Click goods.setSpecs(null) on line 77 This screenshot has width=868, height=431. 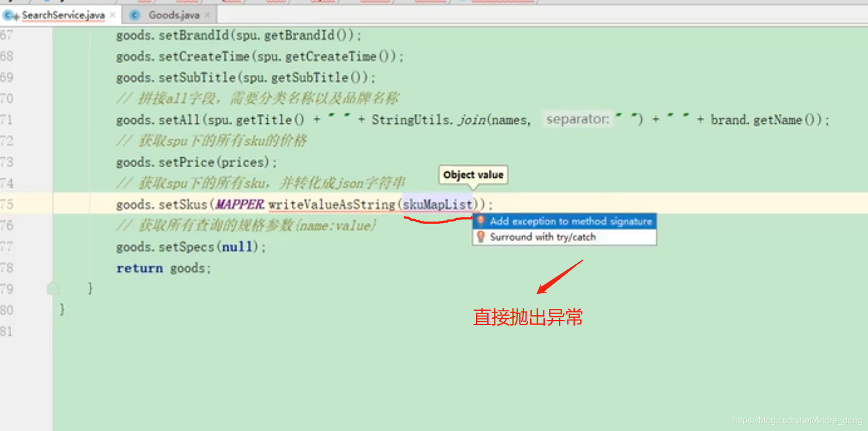pyautogui.click(x=191, y=247)
